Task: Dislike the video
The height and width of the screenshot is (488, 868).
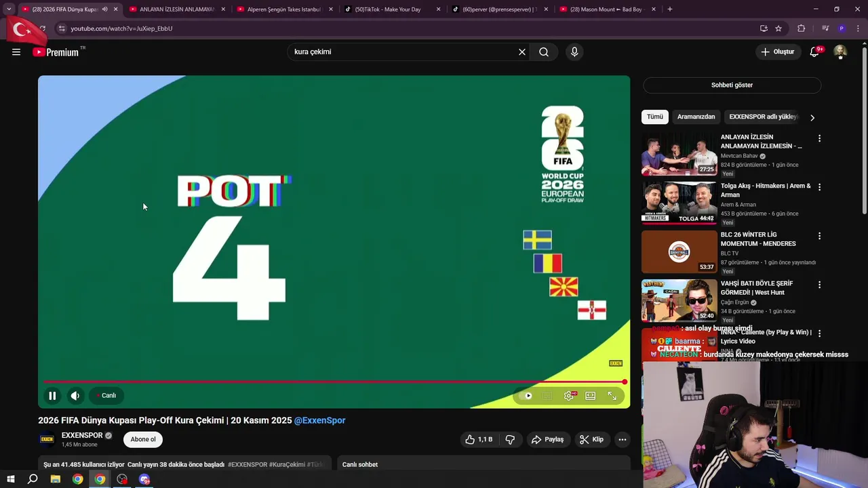Action: tap(510, 439)
